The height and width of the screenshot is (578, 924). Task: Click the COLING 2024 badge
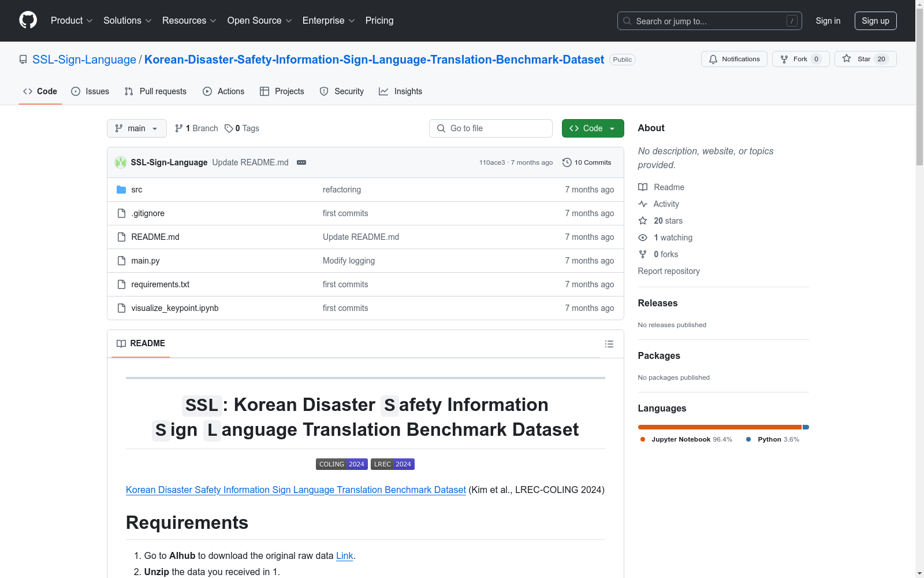pos(341,464)
